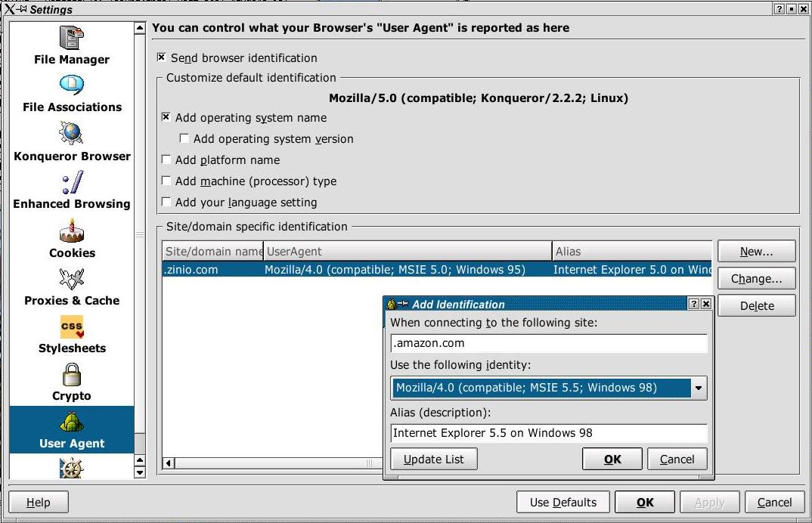
Task: Click the site name input field
Action: pos(549,343)
